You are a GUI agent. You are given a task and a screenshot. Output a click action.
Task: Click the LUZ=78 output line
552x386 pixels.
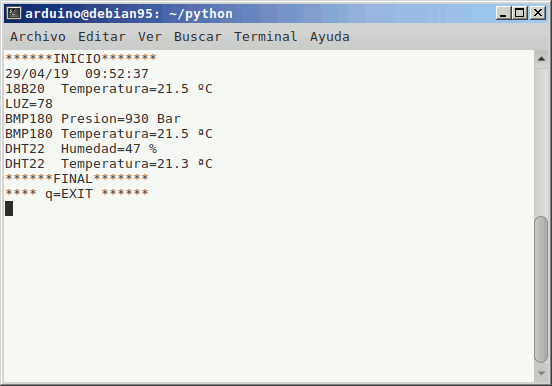coord(29,104)
